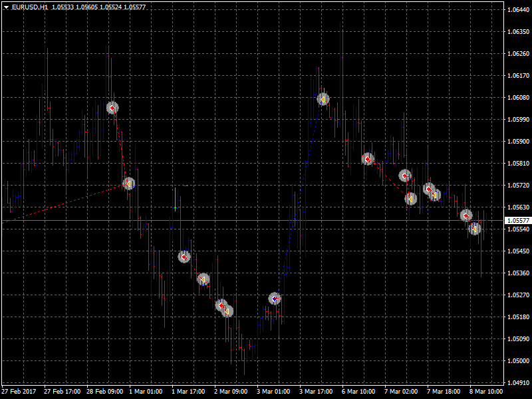
Task: Open the chart menu triangle beside EURUSD,H1
Action: point(6,7)
